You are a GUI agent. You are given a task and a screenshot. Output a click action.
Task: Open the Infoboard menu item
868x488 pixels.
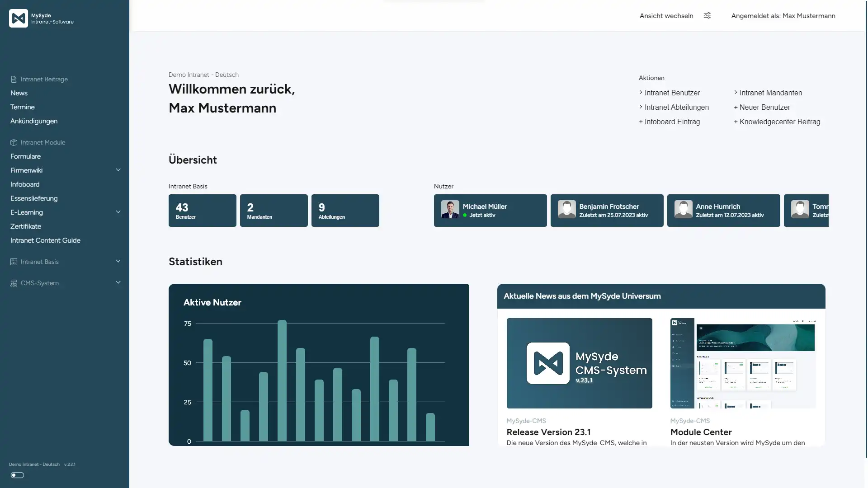25,184
